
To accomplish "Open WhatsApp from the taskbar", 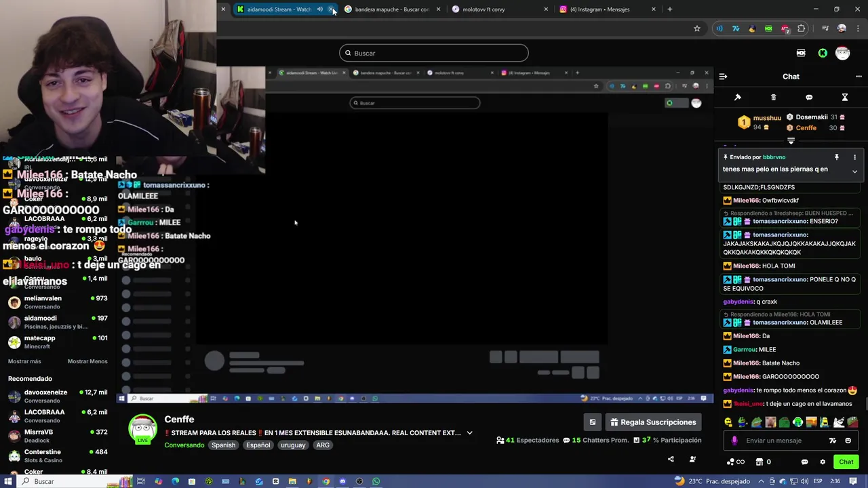I will pyautogui.click(x=376, y=481).
